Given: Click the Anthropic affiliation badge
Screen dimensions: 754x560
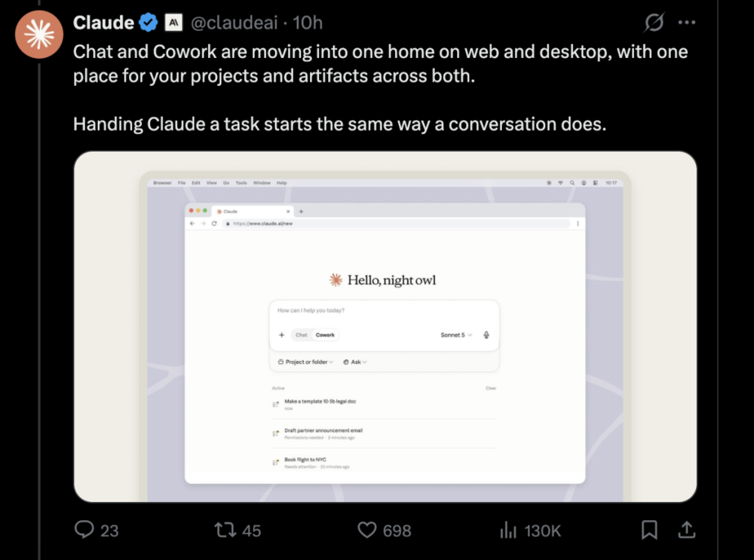Looking at the screenshot, I should pyautogui.click(x=173, y=22).
